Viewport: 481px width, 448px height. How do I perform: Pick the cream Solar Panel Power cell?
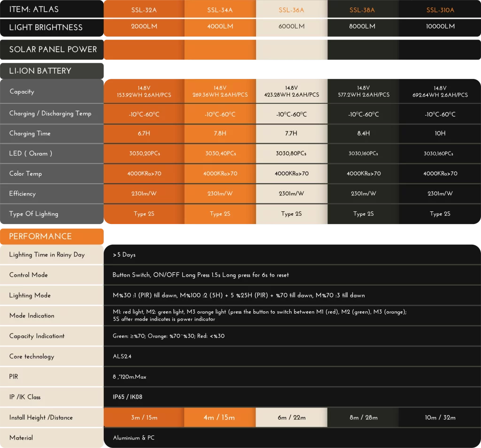point(291,50)
